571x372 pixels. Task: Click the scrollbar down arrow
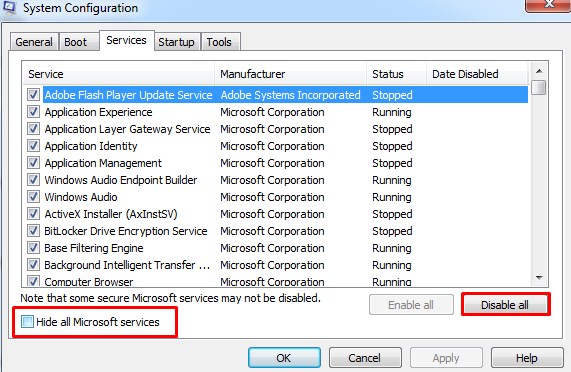tap(539, 278)
